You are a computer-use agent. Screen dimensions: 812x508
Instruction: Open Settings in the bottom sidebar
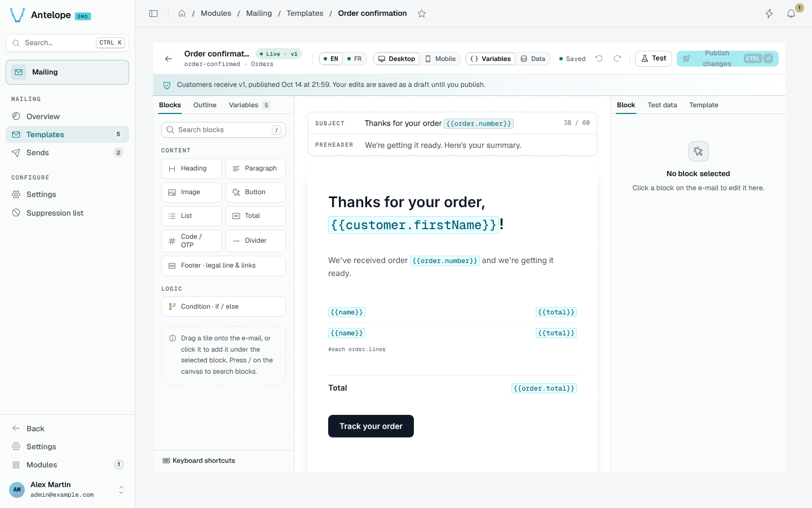(x=67, y=446)
